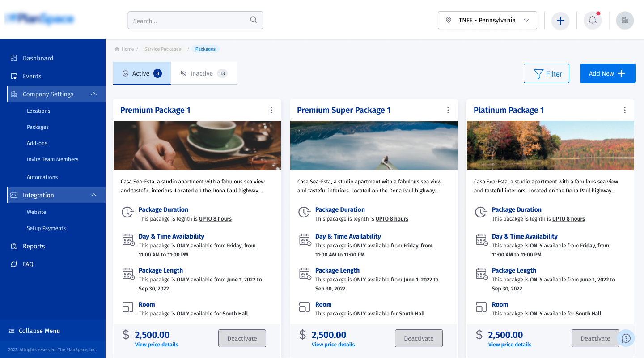Open Premium Super Package 1 options menu
644x358 pixels.
(448, 110)
